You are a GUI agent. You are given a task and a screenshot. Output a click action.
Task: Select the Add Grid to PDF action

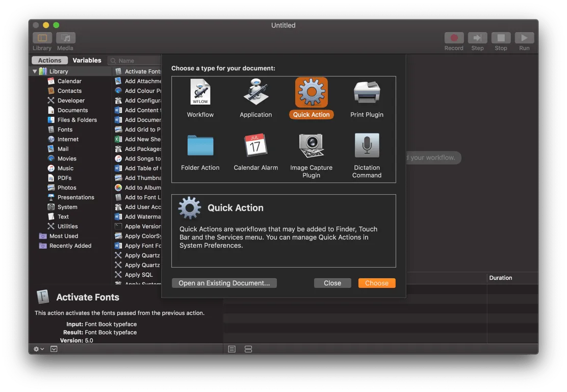pyautogui.click(x=137, y=129)
